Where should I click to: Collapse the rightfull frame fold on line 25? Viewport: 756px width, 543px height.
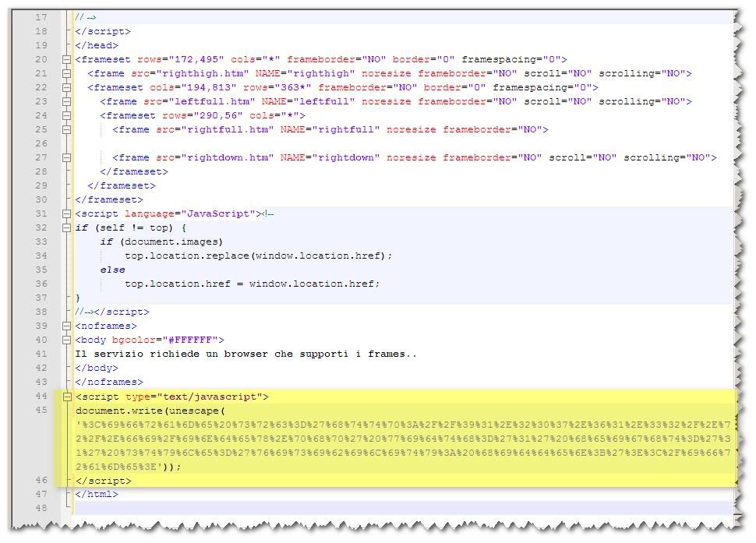pyautogui.click(x=67, y=129)
